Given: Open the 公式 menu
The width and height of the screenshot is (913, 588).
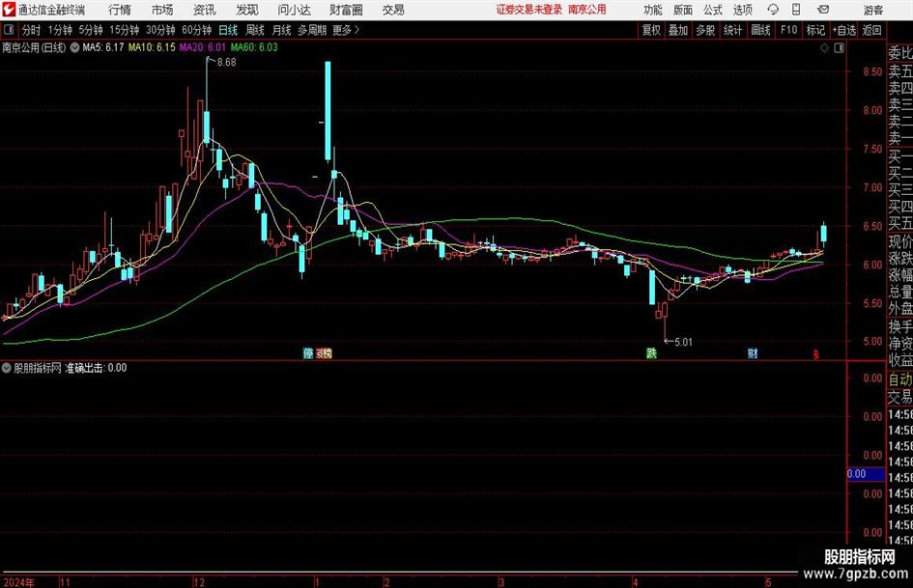Looking at the screenshot, I should click(x=713, y=10).
